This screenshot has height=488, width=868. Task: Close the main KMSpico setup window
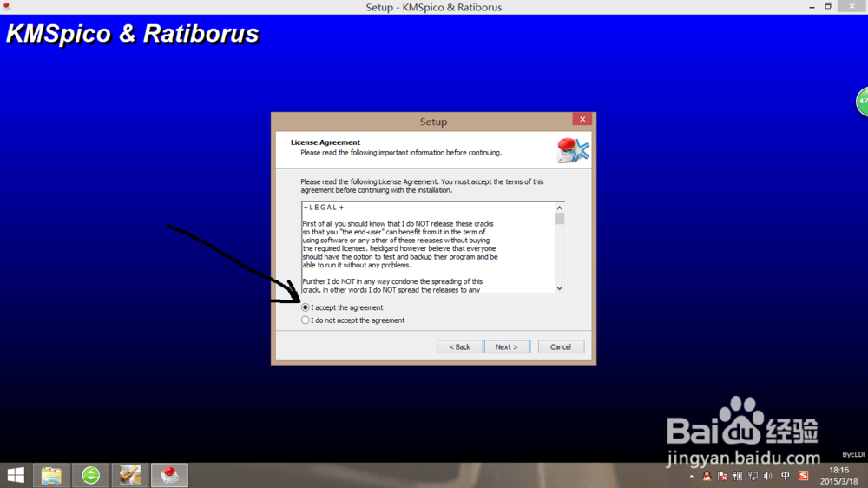[x=852, y=6]
